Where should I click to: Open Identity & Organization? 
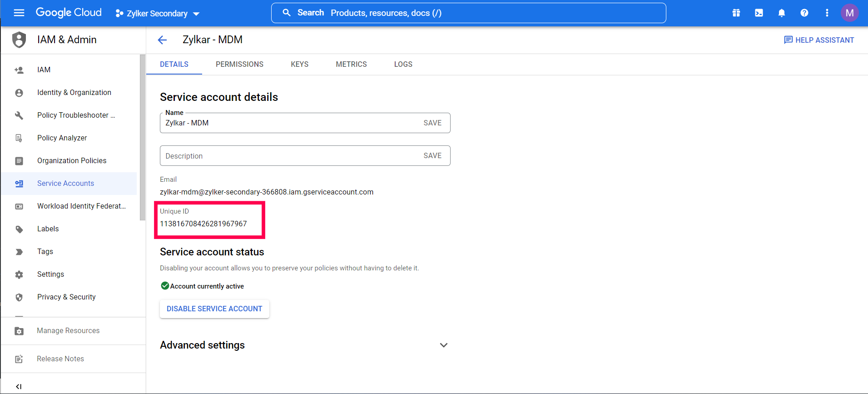pos(74,92)
